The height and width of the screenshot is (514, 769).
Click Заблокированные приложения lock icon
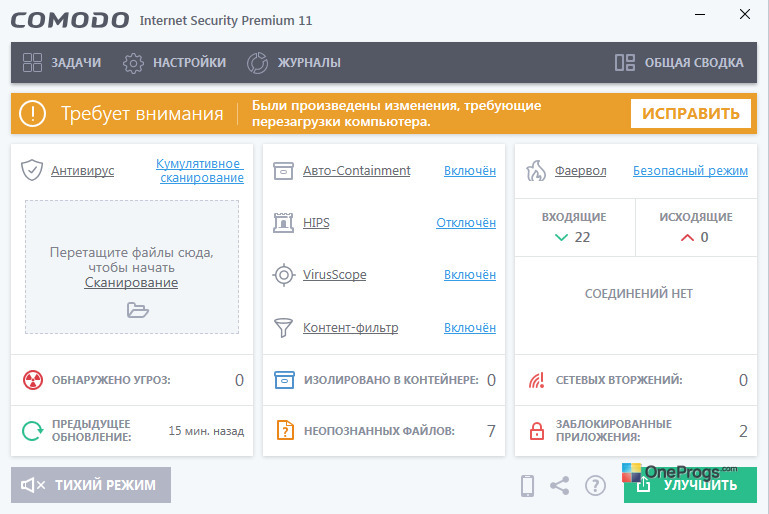coord(537,431)
